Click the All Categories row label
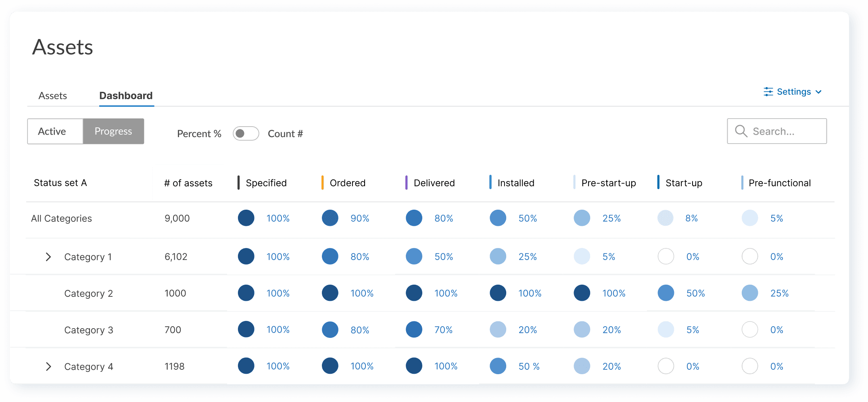This screenshot has height=402, width=868. [x=61, y=219]
